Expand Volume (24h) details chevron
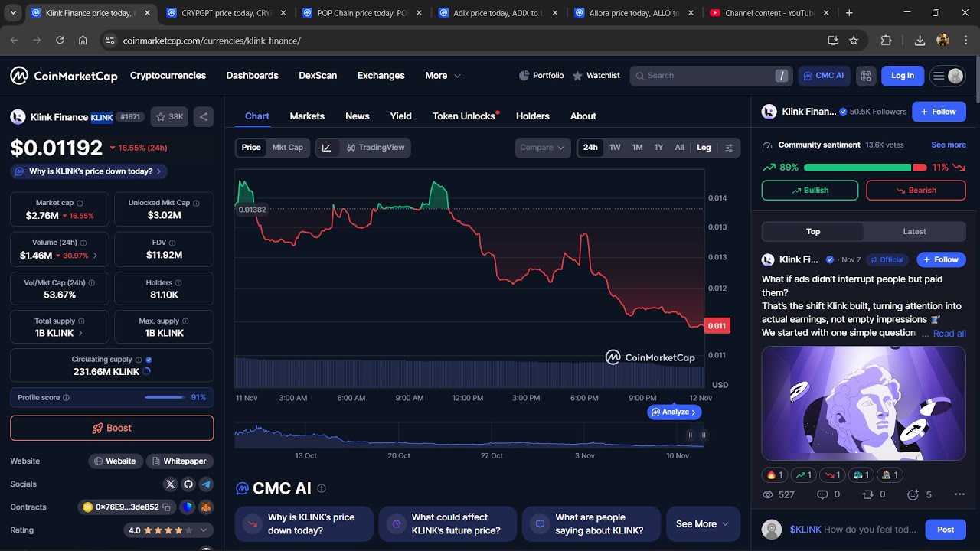The image size is (980, 551). click(x=95, y=256)
